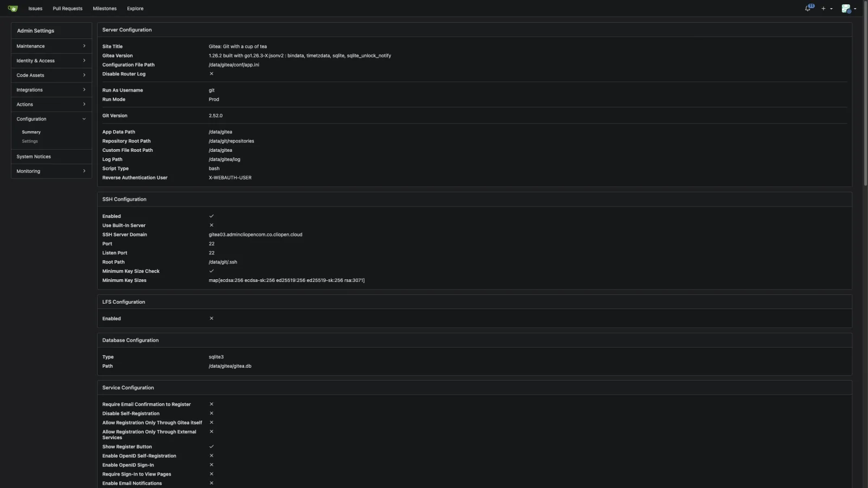Click the Admin Settings sidebar header
868x488 pixels.
51,31
